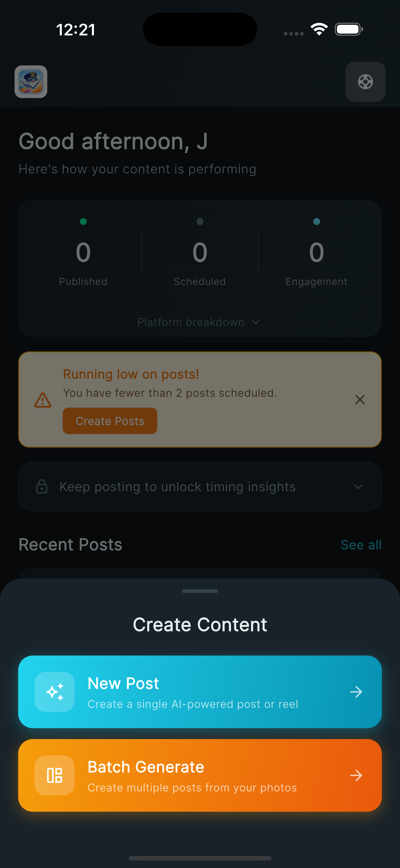Viewport: 400px width, 868px height.
Task: Tap the arrow on the Batch Generate card
Action: tap(356, 775)
